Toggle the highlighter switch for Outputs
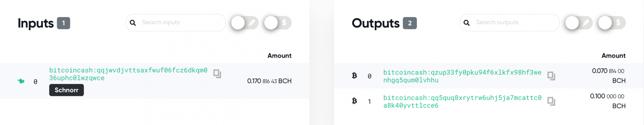 coord(579,23)
